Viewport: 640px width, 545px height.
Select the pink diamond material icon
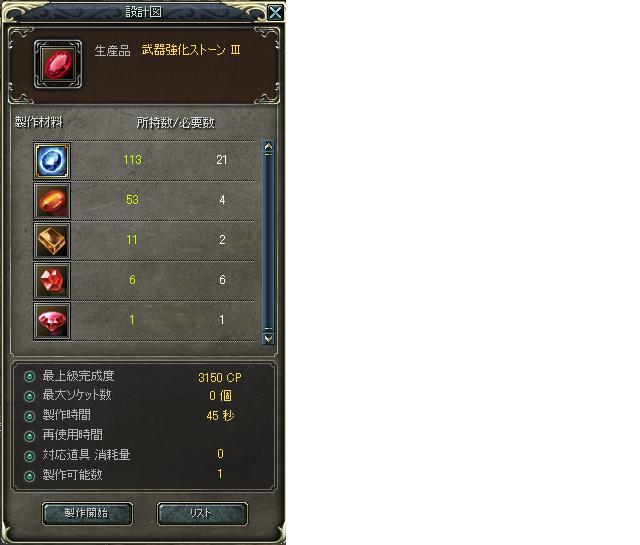click(52, 321)
